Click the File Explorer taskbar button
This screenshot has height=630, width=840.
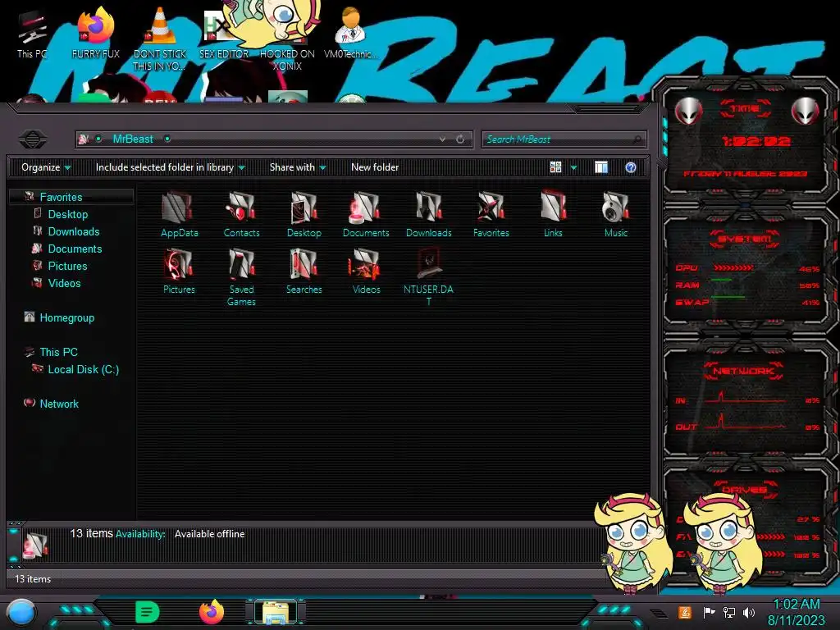(276, 612)
